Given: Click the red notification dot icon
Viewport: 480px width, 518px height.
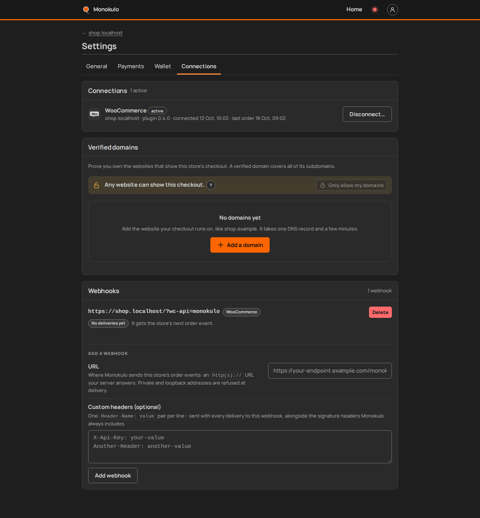Looking at the screenshot, I should pos(375,10).
